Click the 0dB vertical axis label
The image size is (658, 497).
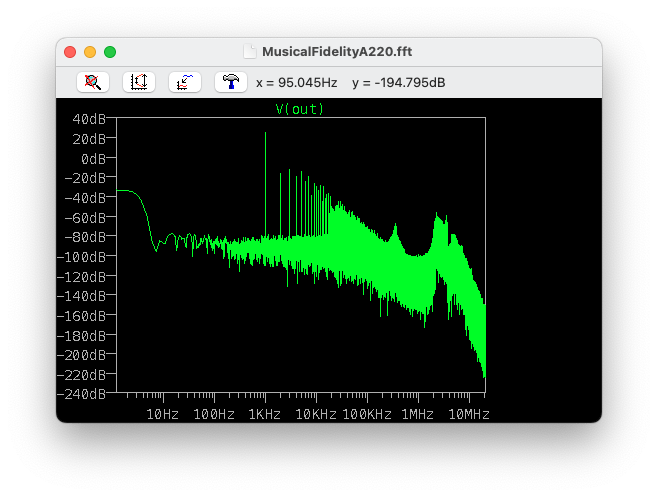click(94, 159)
